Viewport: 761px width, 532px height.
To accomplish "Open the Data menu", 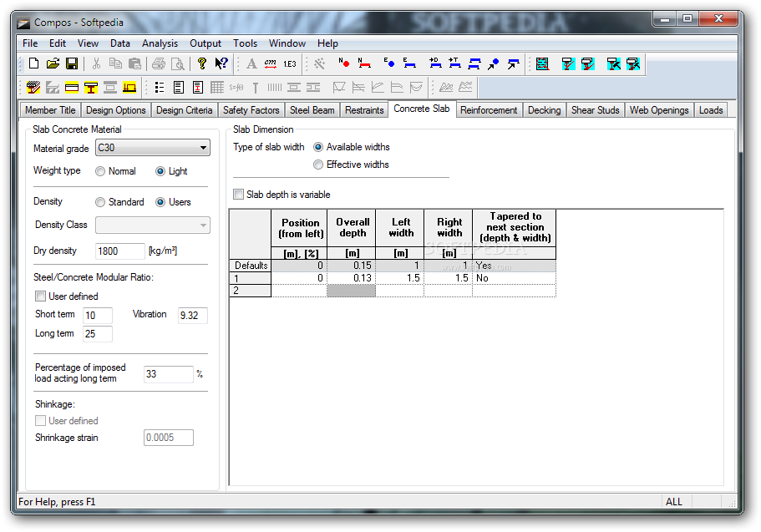I will 120,43.
